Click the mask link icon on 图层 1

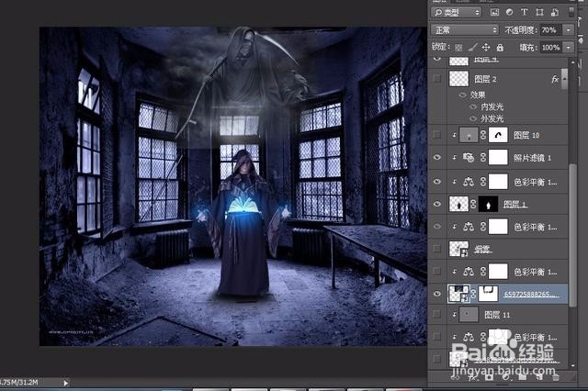click(x=473, y=204)
